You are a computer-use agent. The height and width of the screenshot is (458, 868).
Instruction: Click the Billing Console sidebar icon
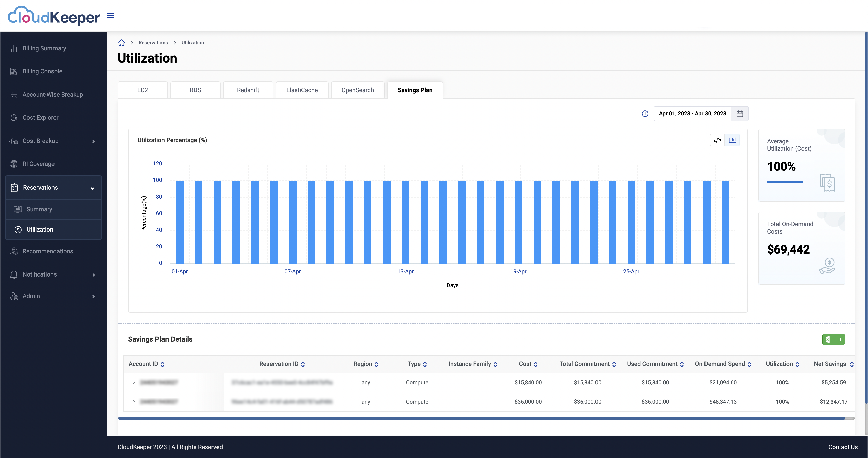tap(14, 71)
